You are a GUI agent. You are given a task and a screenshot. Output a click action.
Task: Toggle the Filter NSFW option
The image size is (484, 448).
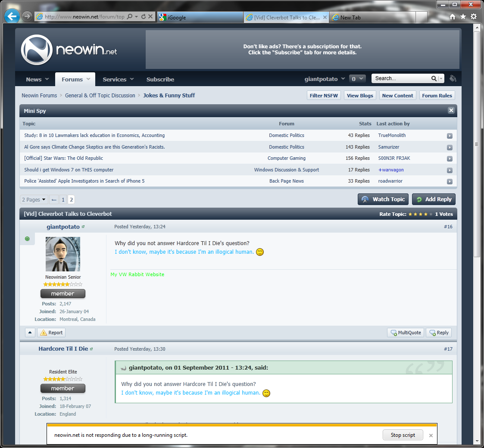(324, 95)
